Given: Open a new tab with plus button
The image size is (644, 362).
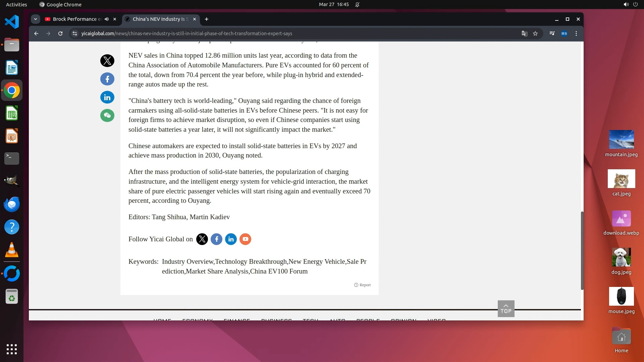Looking at the screenshot, I should (207, 19).
